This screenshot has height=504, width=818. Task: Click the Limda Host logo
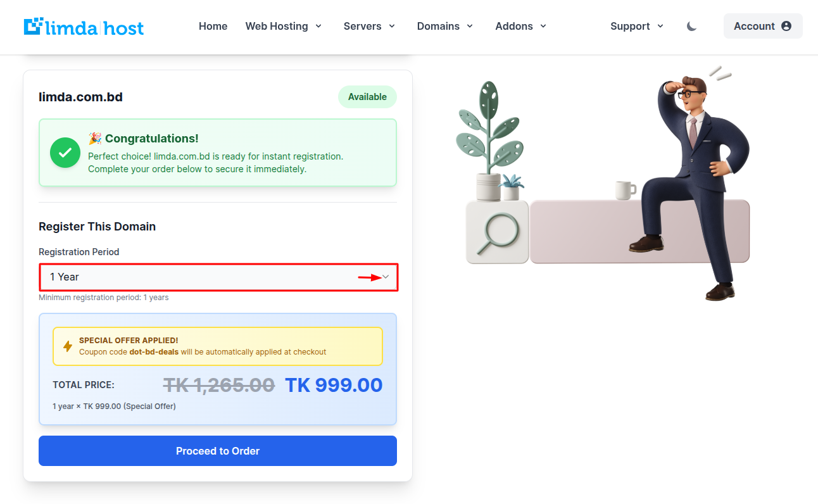point(84,27)
